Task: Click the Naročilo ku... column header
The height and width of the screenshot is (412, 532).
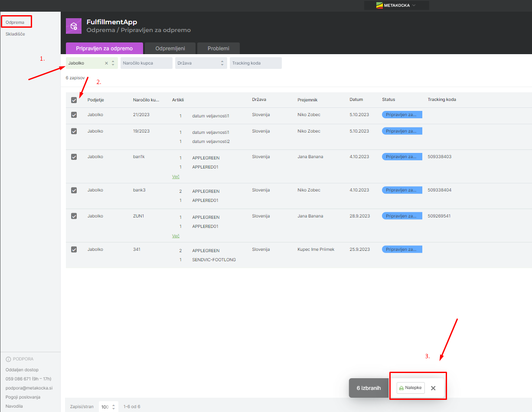Action: [146, 100]
